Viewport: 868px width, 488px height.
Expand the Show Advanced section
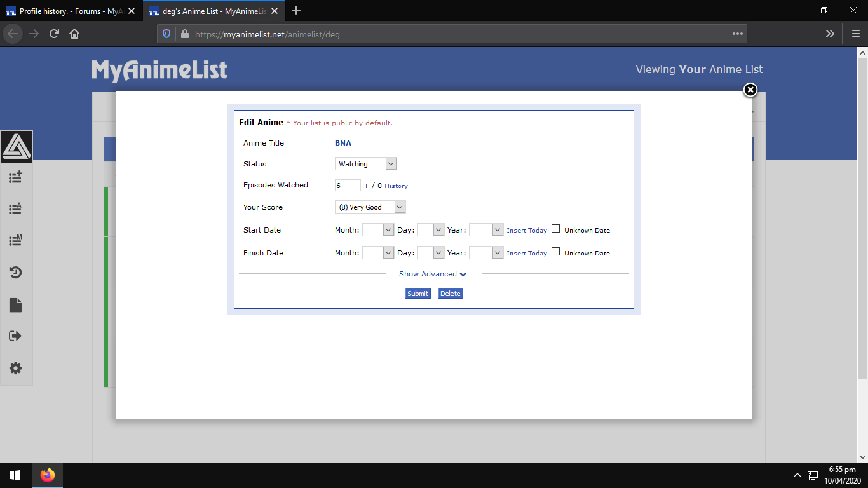point(433,274)
